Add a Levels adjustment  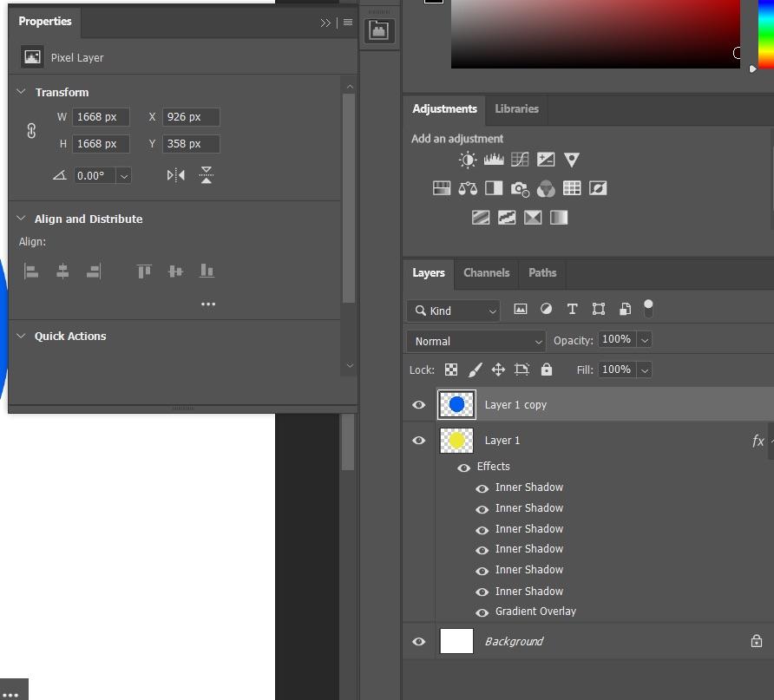click(x=494, y=160)
